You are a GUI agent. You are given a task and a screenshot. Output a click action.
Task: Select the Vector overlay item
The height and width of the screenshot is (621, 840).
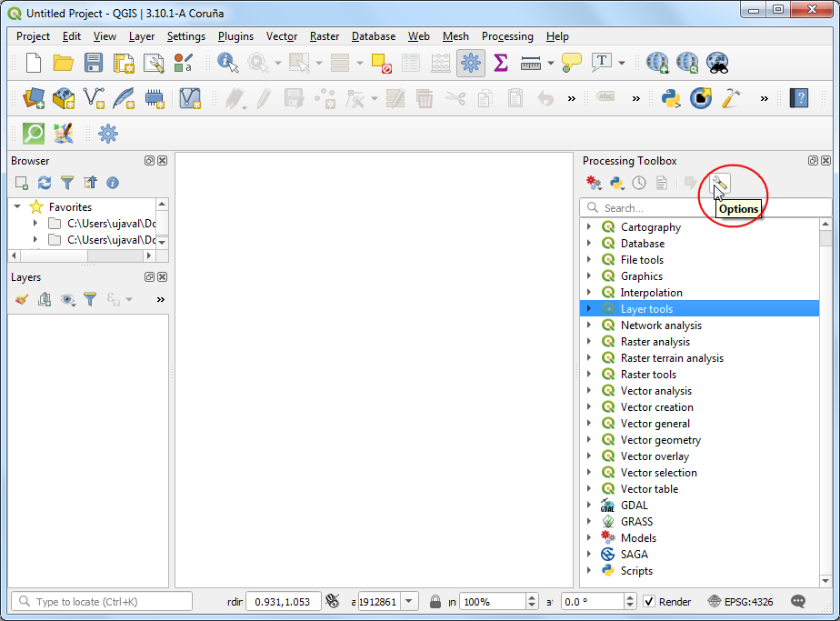[x=655, y=456]
